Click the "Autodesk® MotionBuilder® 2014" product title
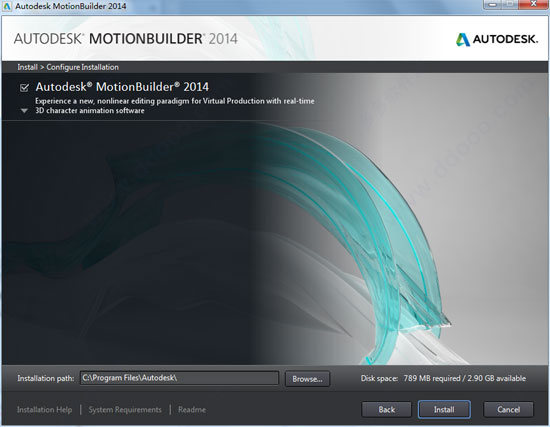The width and height of the screenshot is (550, 427). tap(122, 87)
